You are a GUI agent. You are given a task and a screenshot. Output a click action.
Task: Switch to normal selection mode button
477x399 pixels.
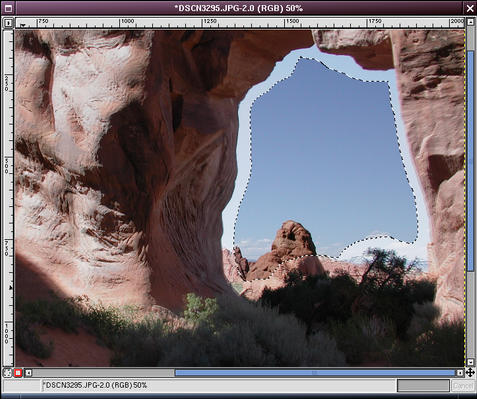coord(7,373)
